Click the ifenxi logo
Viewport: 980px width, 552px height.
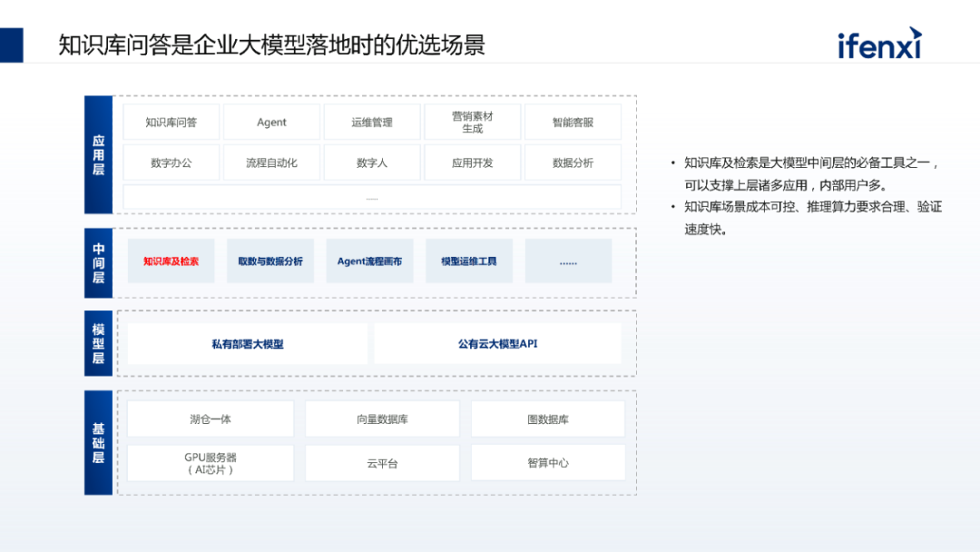(878, 43)
